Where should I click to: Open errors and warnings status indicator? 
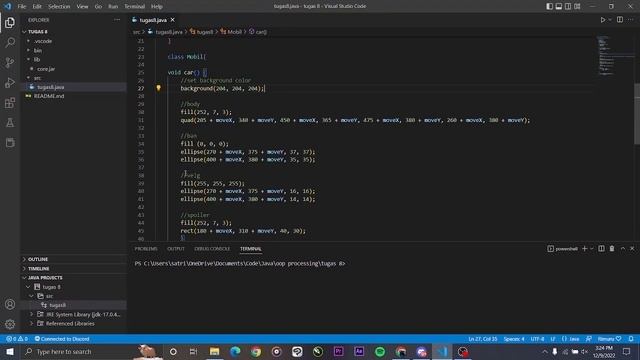pos(17,339)
